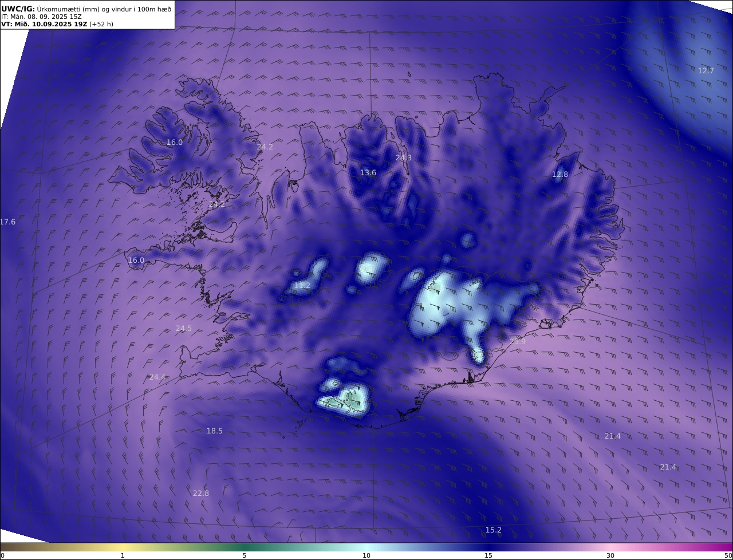
Task: Click the 'IT: Mán. 08. 09. 2025 15Z' line
Action: pyautogui.click(x=41, y=17)
